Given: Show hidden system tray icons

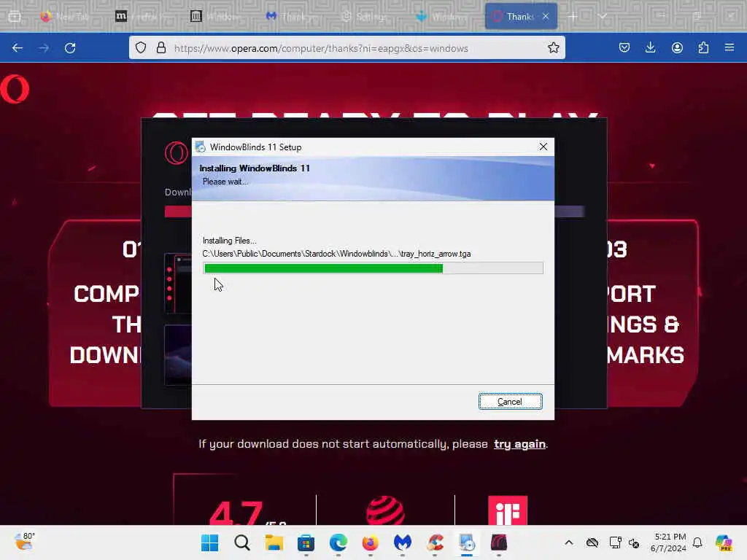Looking at the screenshot, I should point(569,542).
